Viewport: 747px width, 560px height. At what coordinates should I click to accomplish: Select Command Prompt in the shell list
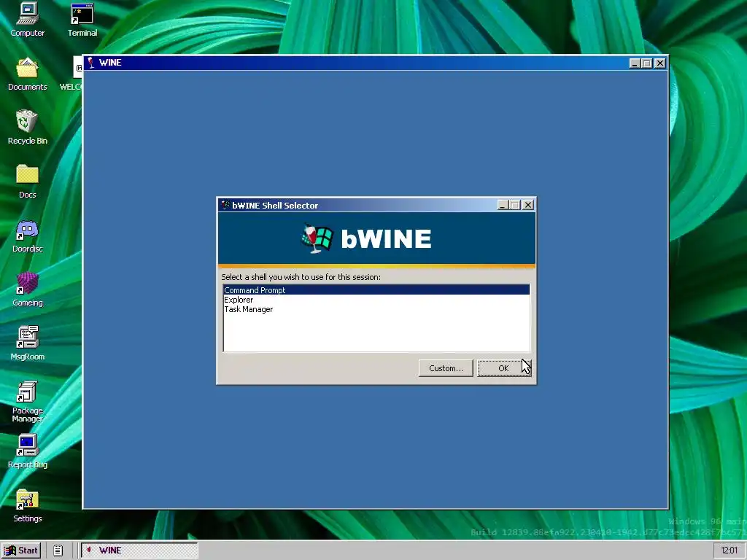pos(376,290)
